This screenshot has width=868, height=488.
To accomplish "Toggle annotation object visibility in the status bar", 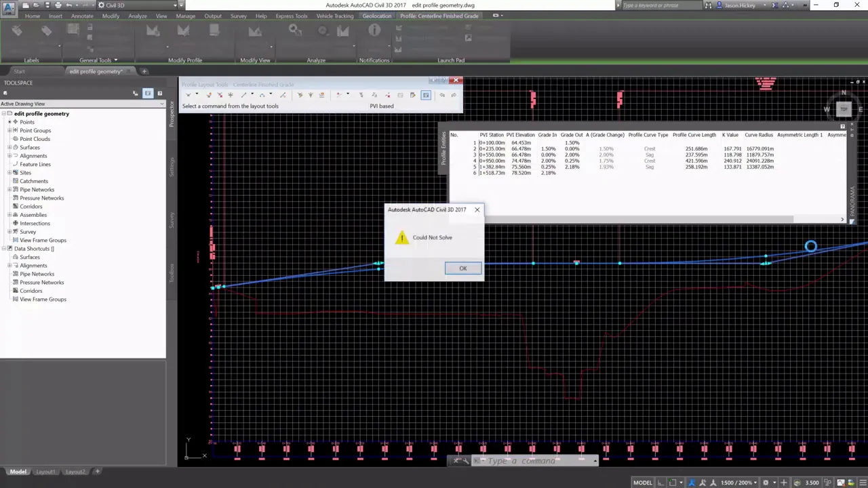I will pyautogui.click(x=691, y=483).
